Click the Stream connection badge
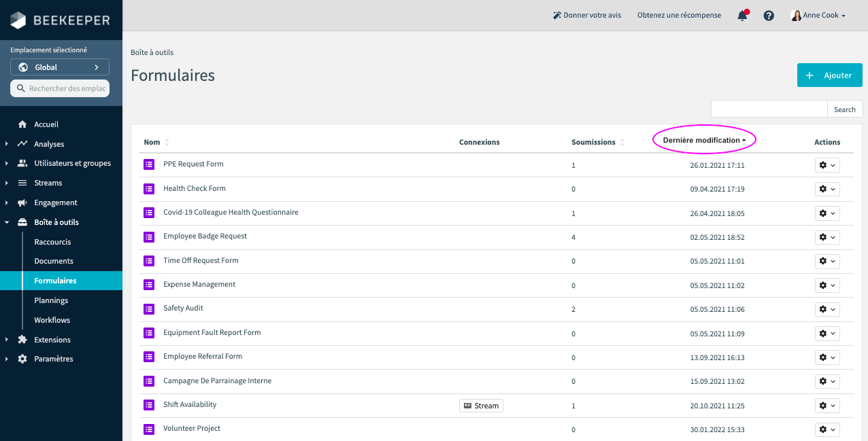The height and width of the screenshot is (441, 868). click(481, 406)
